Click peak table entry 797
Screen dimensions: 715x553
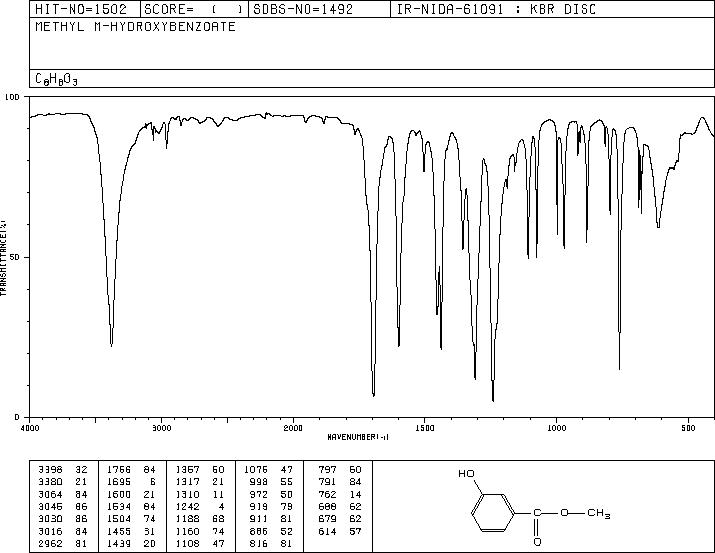pos(340,470)
